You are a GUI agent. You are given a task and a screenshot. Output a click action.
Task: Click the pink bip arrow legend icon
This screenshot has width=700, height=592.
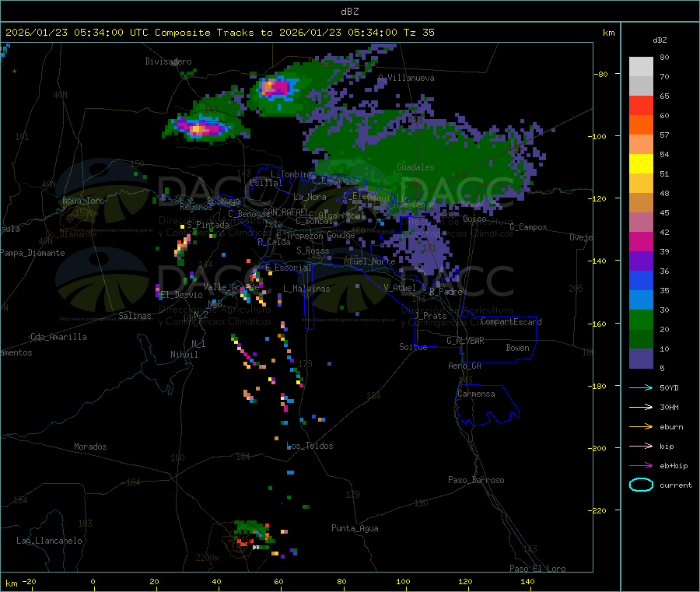point(641,446)
